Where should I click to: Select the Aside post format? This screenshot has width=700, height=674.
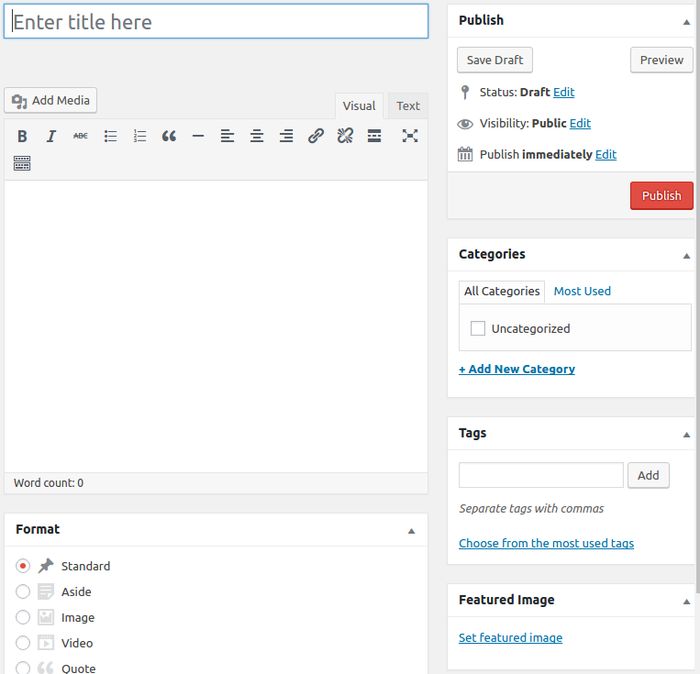(23, 591)
